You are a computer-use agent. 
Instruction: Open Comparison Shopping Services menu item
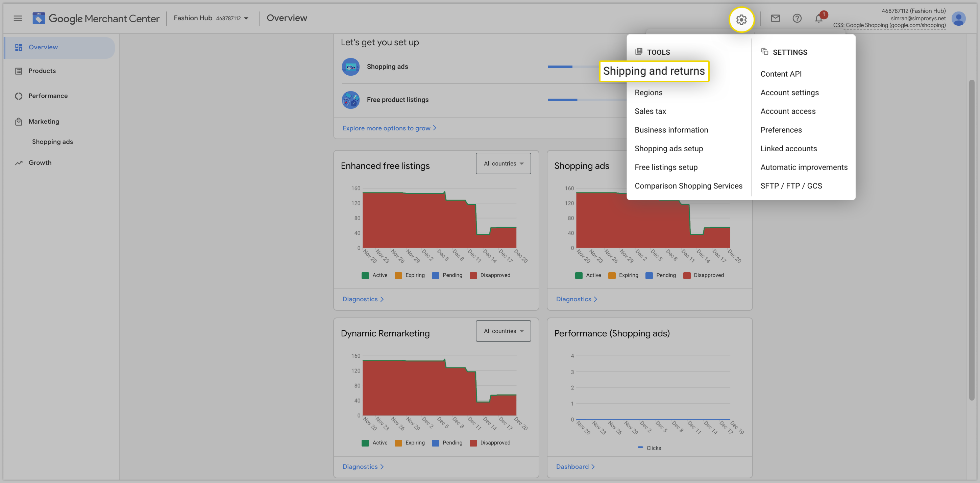tap(688, 185)
